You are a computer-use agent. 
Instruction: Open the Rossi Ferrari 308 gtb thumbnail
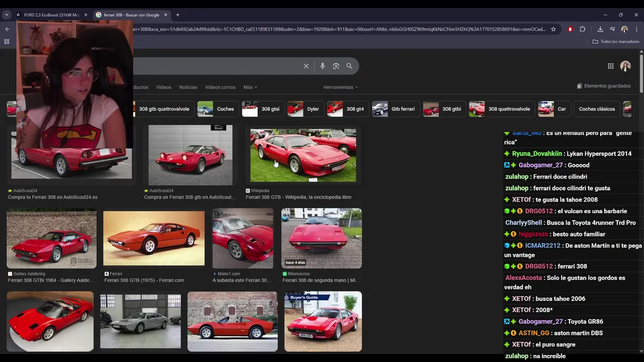(x=190, y=155)
